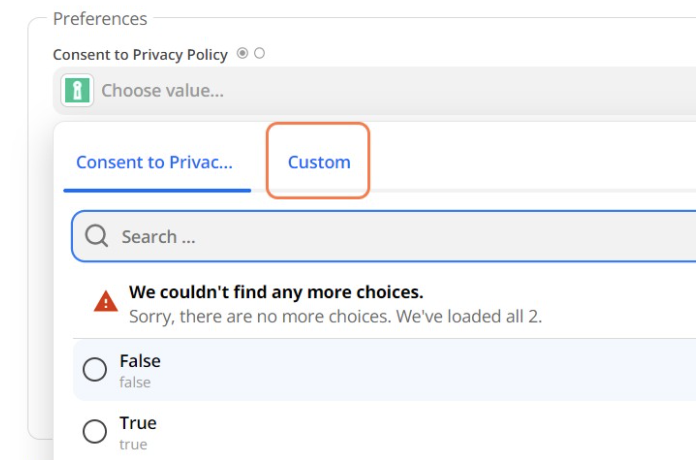This screenshot has height=460, width=696.
Task: Focus the Search input field
Action: coord(400,237)
